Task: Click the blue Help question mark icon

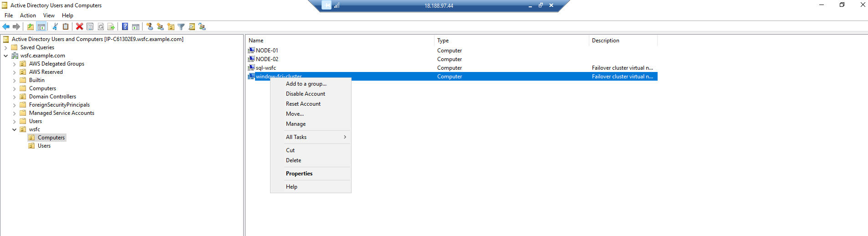Action: coord(125,27)
